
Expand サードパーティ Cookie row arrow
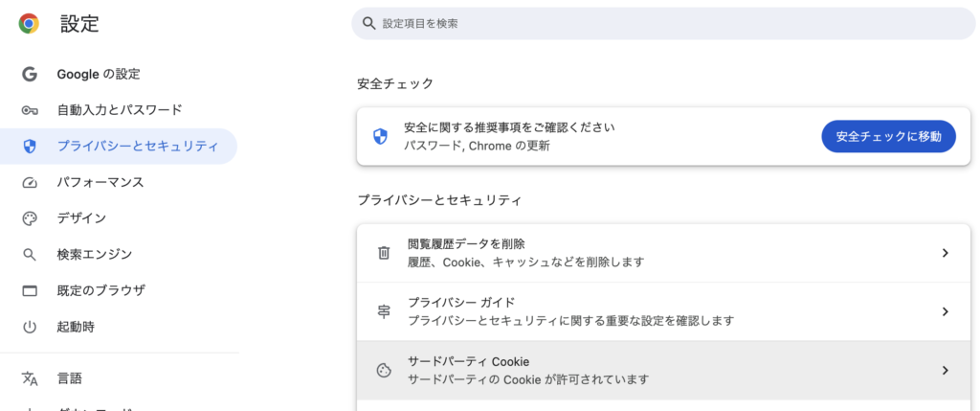pyautogui.click(x=945, y=371)
